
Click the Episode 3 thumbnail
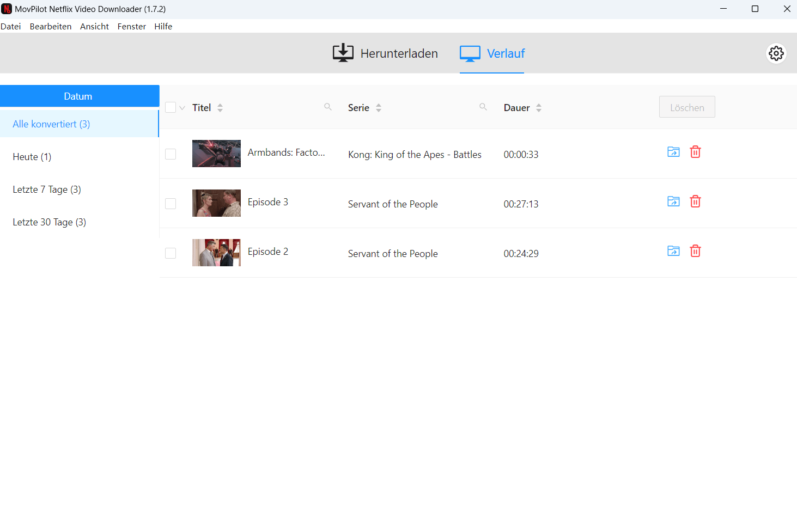coord(216,203)
